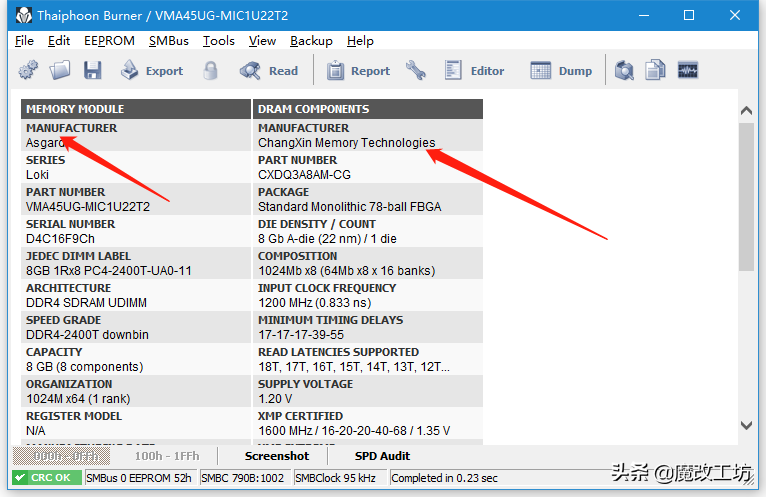Select 1200 MHz (0.833 ns) clock frequency

pos(315,303)
